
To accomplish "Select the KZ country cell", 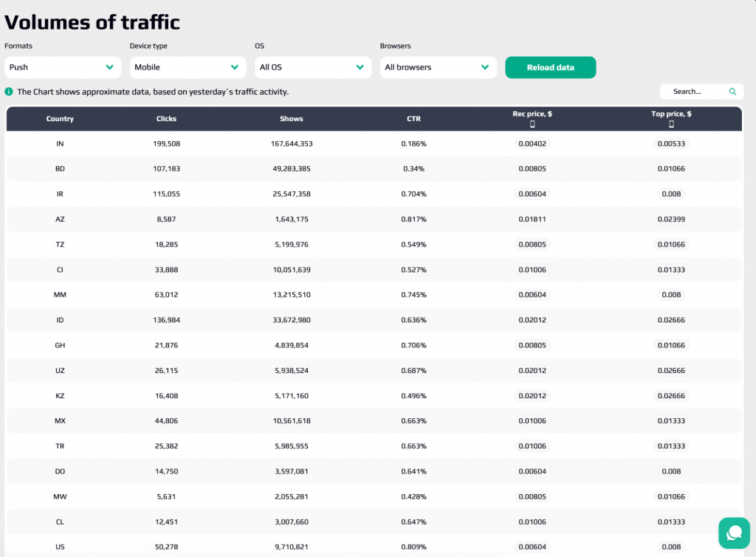I will point(60,395).
